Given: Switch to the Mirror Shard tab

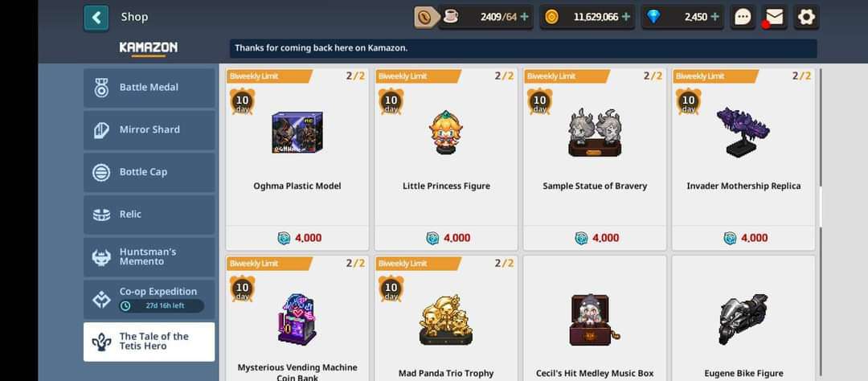Looking at the screenshot, I should [149, 129].
